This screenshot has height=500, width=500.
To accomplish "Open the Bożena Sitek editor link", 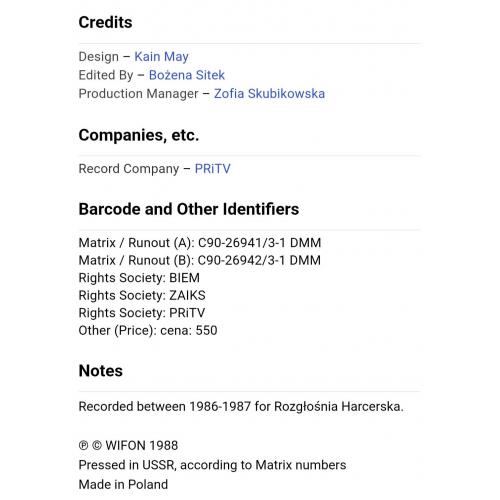I will point(187,75).
